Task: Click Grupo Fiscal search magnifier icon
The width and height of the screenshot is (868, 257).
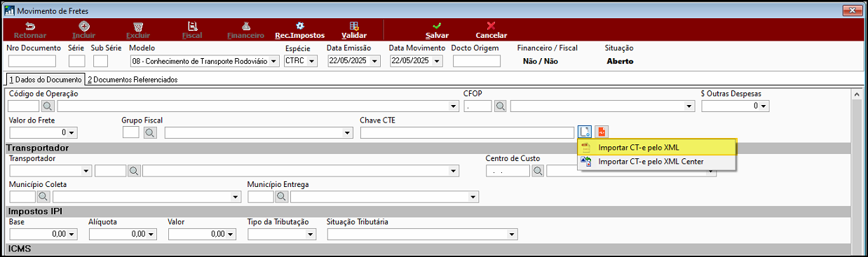Action: pos(150,132)
